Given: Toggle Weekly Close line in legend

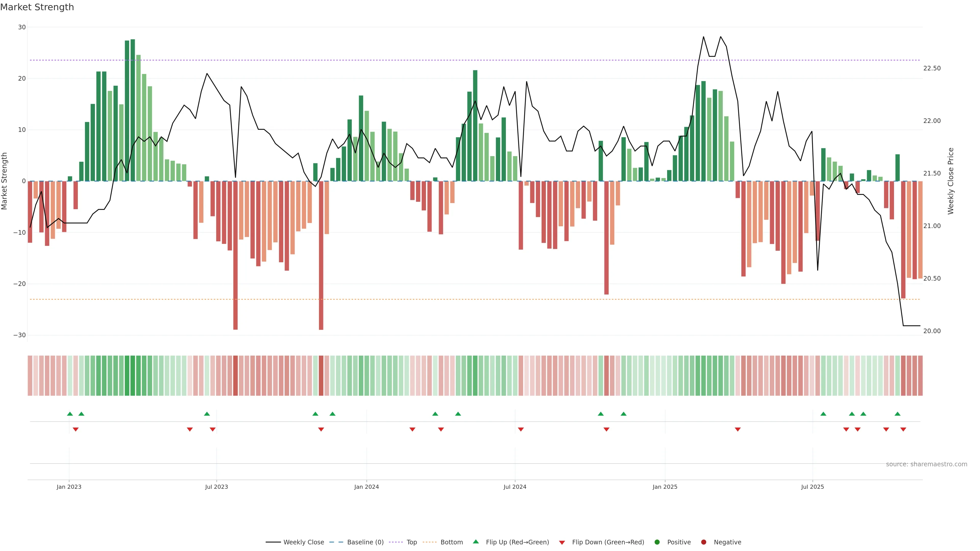Looking at the screenshot, I should (303, 542).
